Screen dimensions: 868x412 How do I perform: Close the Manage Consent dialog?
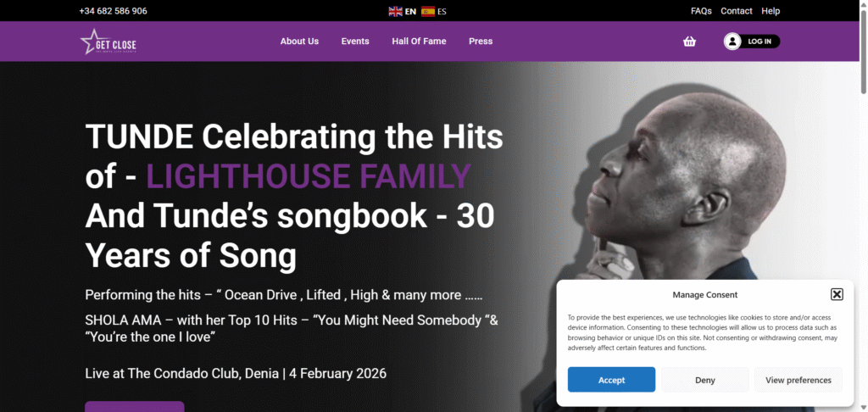(837, 294)
